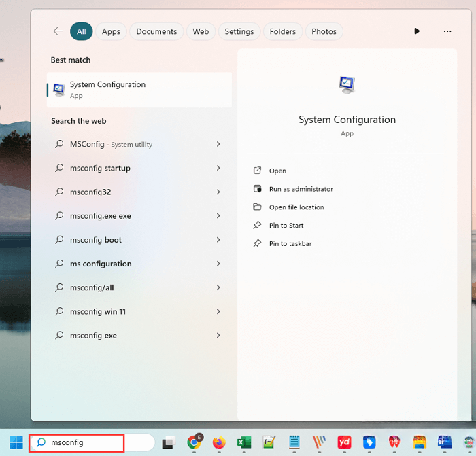Switch to the Settings filter tab
476x456 pixels.
point(239,31)
